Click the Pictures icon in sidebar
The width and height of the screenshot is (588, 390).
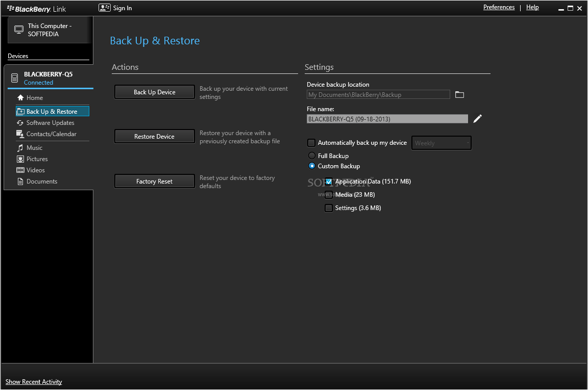(x=20, y=159)
